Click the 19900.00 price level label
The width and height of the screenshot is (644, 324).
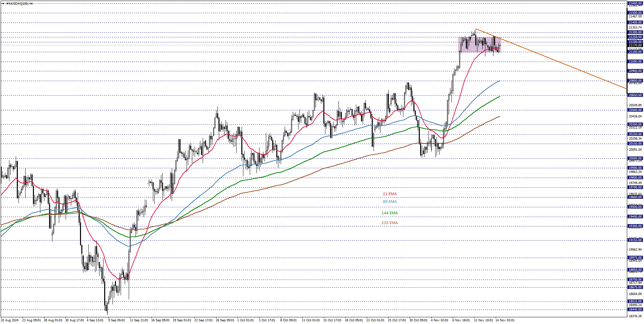click(x=635, y=168)
